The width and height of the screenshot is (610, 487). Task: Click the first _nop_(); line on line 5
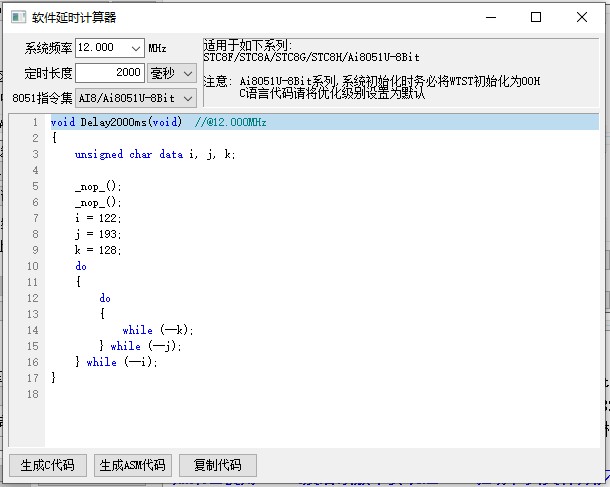[x=98, y=187]
